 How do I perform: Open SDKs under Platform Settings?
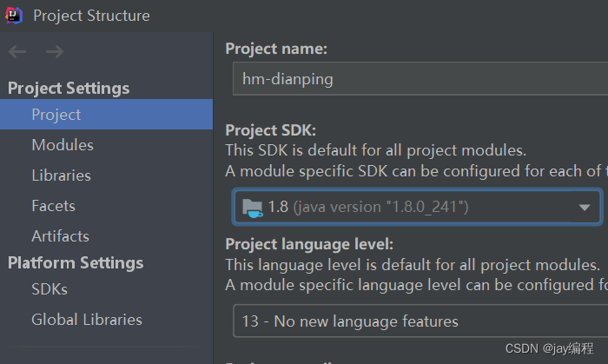[x=50, y=289]
